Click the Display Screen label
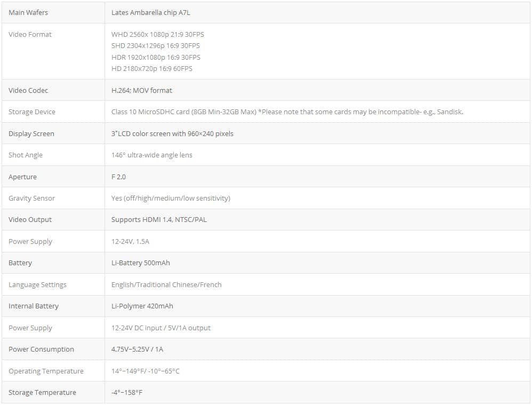This screenshot has height=405, width=532. 31,134
